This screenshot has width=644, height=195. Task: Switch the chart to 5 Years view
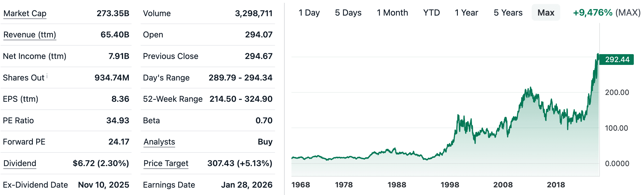508,12
